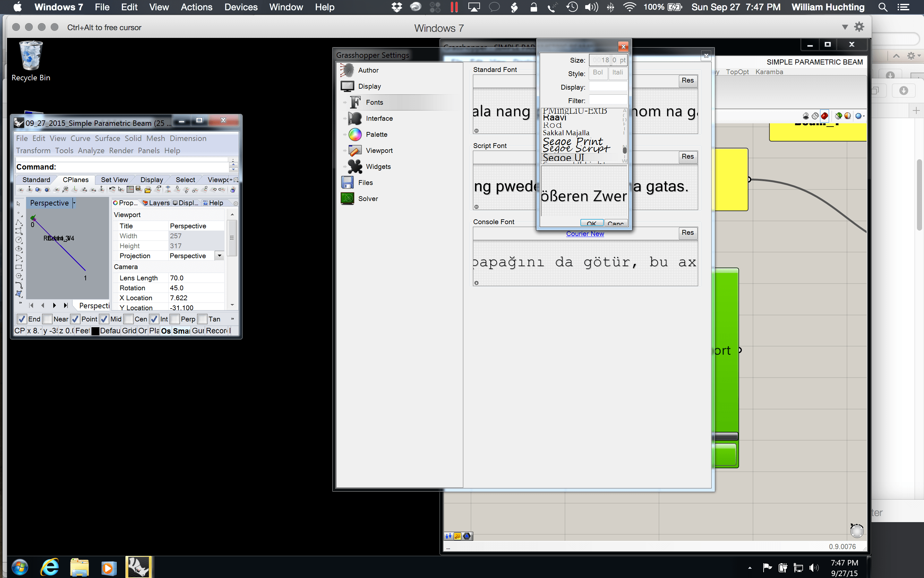Open the Parallels window dropdown triangle
The width and height of the screenshot is (924, 578).
click(x=844, y=27)
